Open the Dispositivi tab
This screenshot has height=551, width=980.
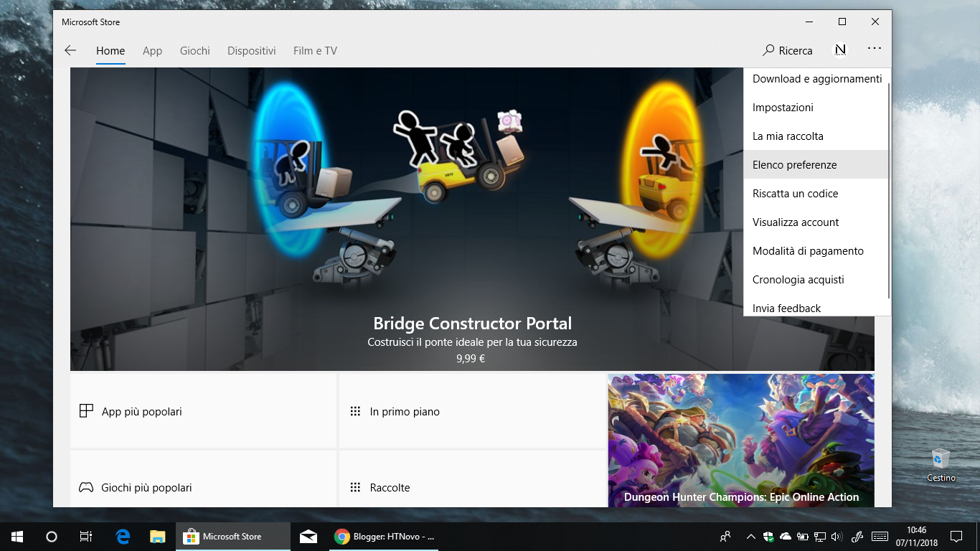[x=252, y=51]
